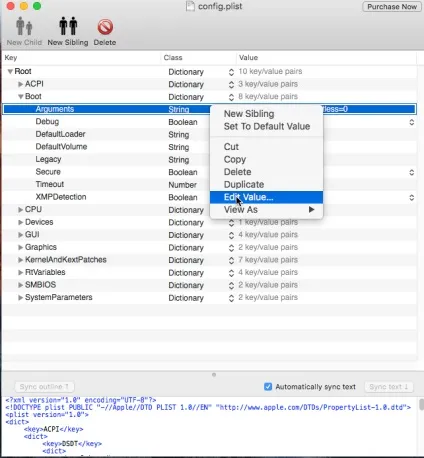The image size is (424, 458).
Task: Open the Boolean value stepper for Debug row
Action: (x=412, y=122)
